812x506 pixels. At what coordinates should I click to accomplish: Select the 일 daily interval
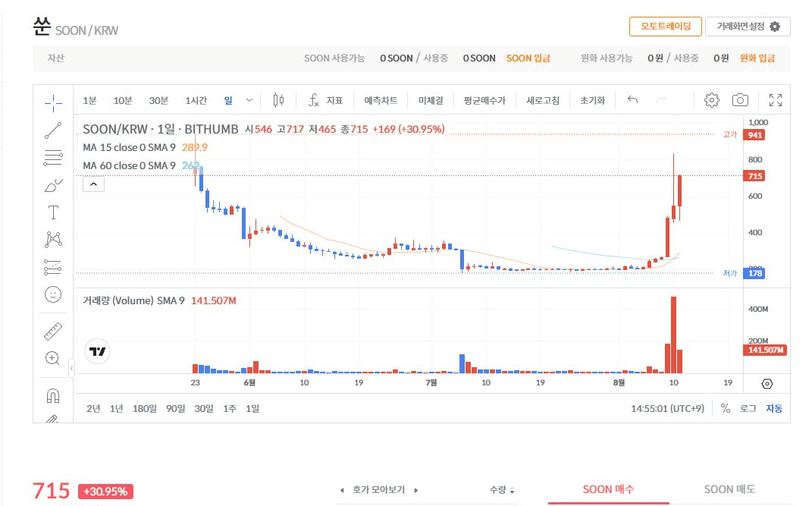point(228,100)
